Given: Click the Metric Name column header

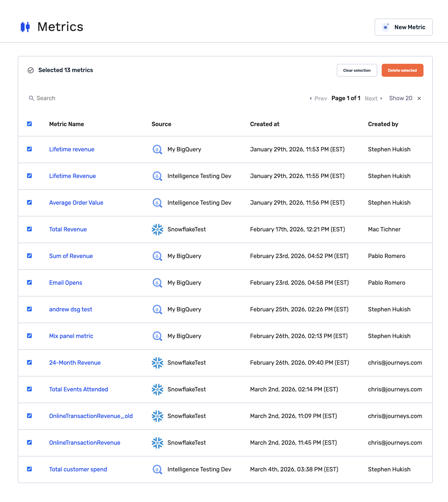Looking at the screenshot, I should click(x=67, y=124).
